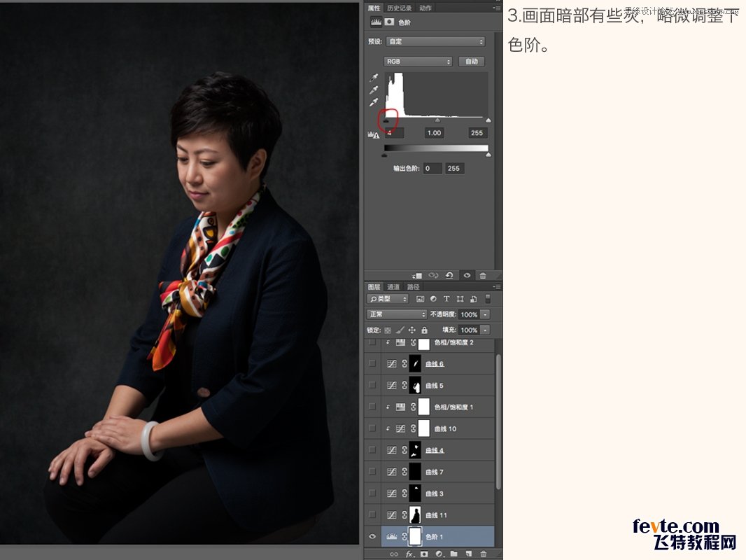
Task: Open the 预设 preset dropdown
Action: (x=435, y=41)
